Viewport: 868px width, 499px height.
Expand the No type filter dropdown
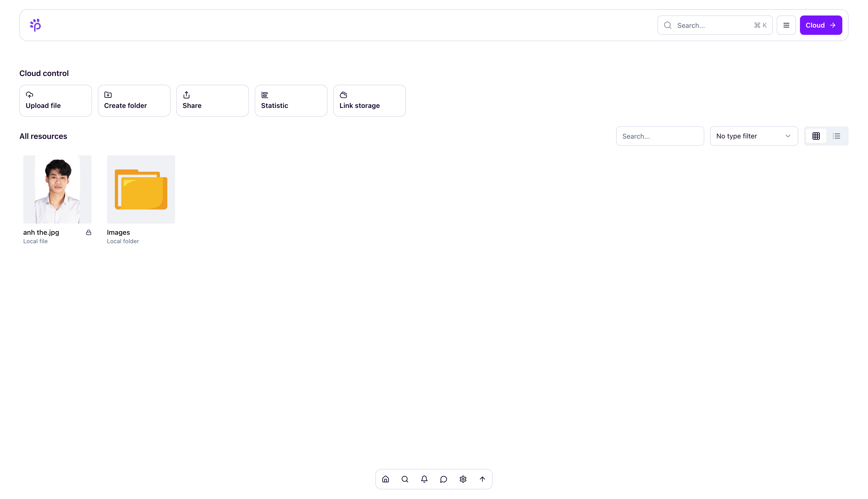point(753,136)
